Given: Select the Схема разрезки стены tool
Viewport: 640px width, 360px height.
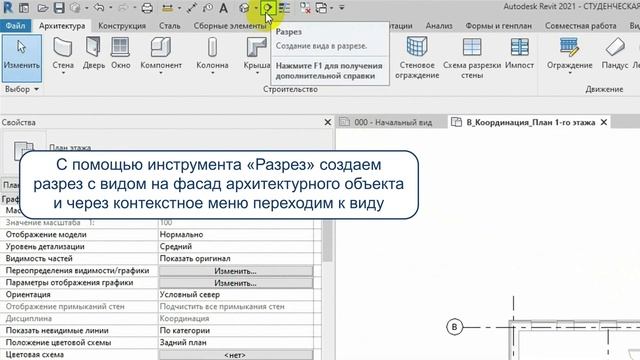Looking at the screenshot, I should 472,58.
